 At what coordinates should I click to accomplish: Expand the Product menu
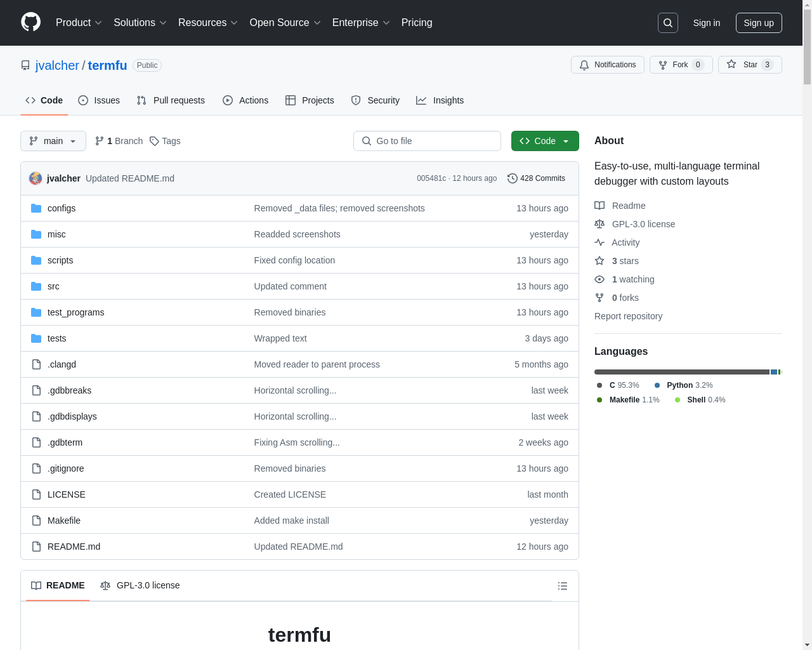pos(79,23)
